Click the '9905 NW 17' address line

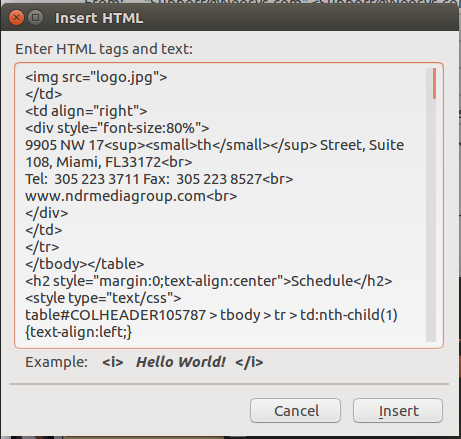click(215, 145)
